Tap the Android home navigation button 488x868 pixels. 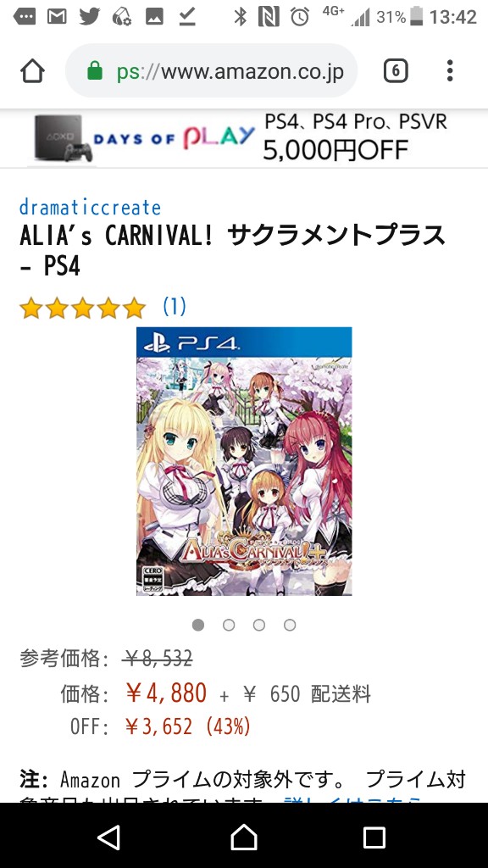pyautogui.click(x=244, y=837)
